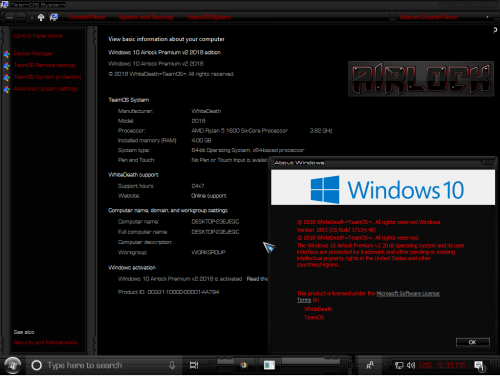Click the forward navigation button
Image resolution: width=500 pixels, height=376 pixels.
(x=21, y=17)
